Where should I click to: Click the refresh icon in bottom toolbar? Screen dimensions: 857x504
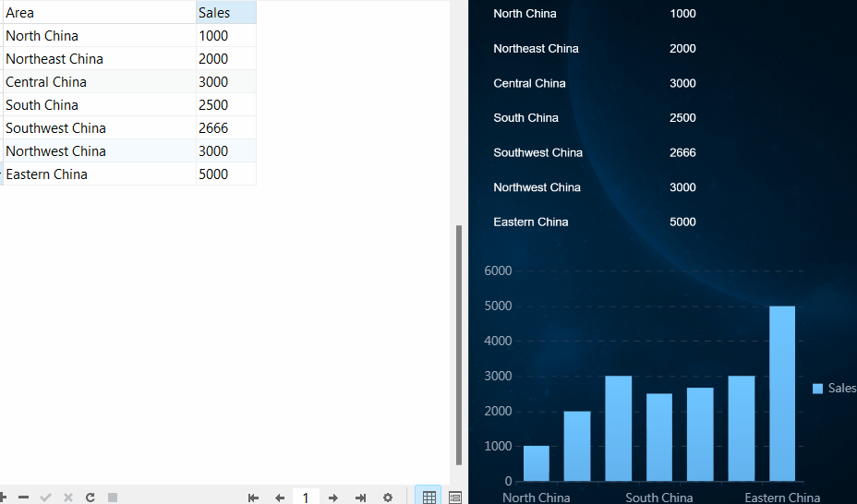click(91, 497)
